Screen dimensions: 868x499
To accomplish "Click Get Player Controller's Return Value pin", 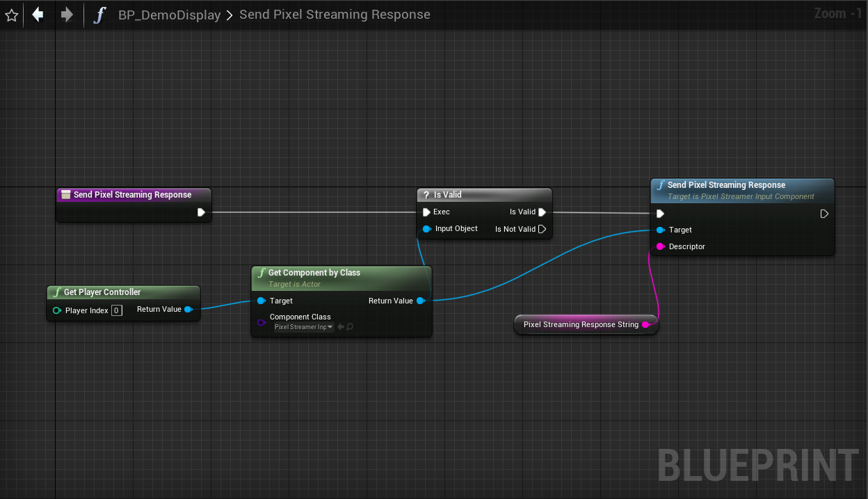I will [188, 310].
